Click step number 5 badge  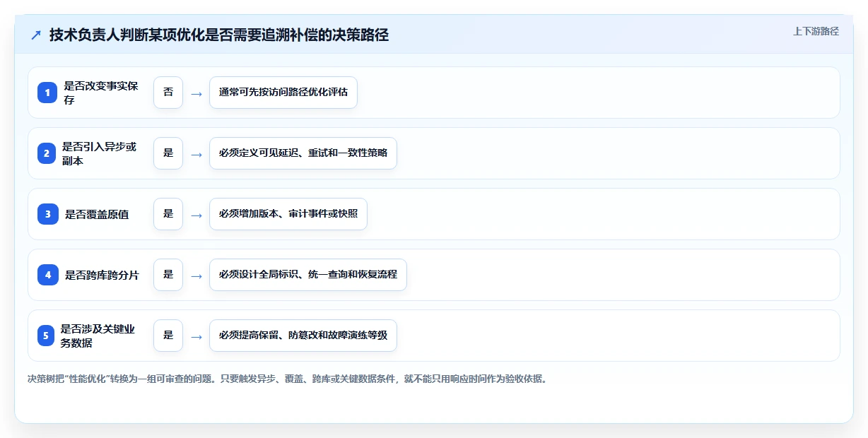46,336
